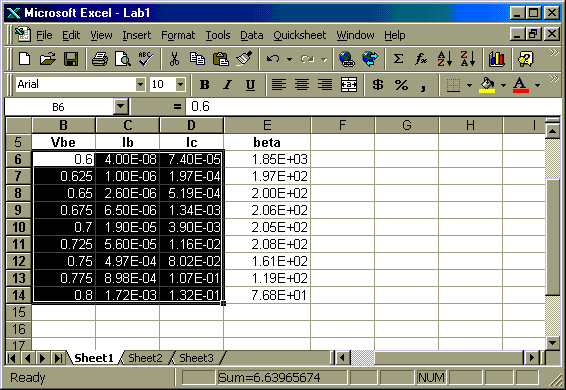The height and width of the screenshot is (390, 566).
Task: Click the Select All corner button
Action: pyautogui.click(x=18, y=125)
